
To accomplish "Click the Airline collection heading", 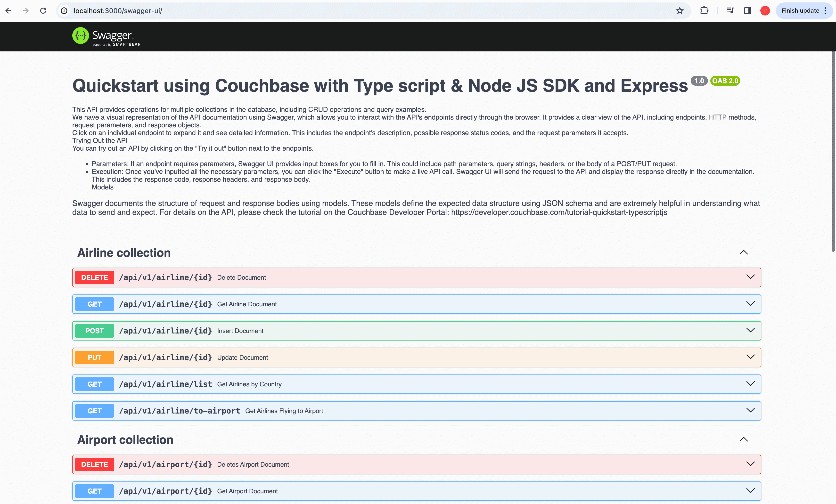I will 124,253.
